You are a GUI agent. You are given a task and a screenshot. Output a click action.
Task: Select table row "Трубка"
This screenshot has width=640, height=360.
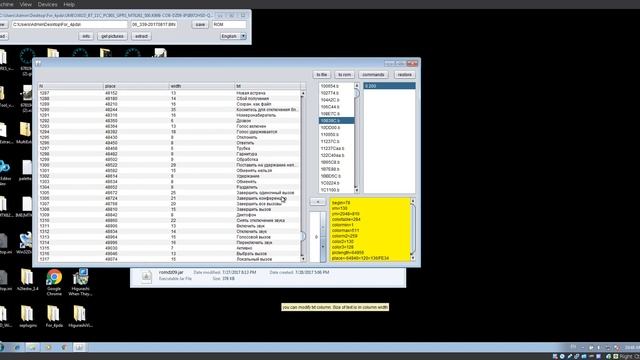(x=169, y=149)
